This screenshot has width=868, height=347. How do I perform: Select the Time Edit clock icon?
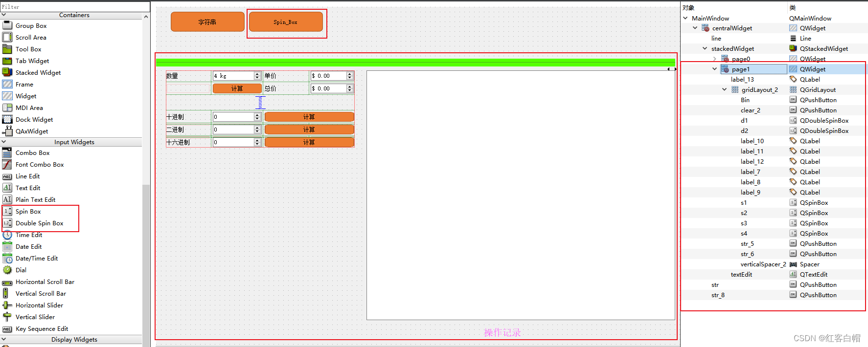(7, 235)
